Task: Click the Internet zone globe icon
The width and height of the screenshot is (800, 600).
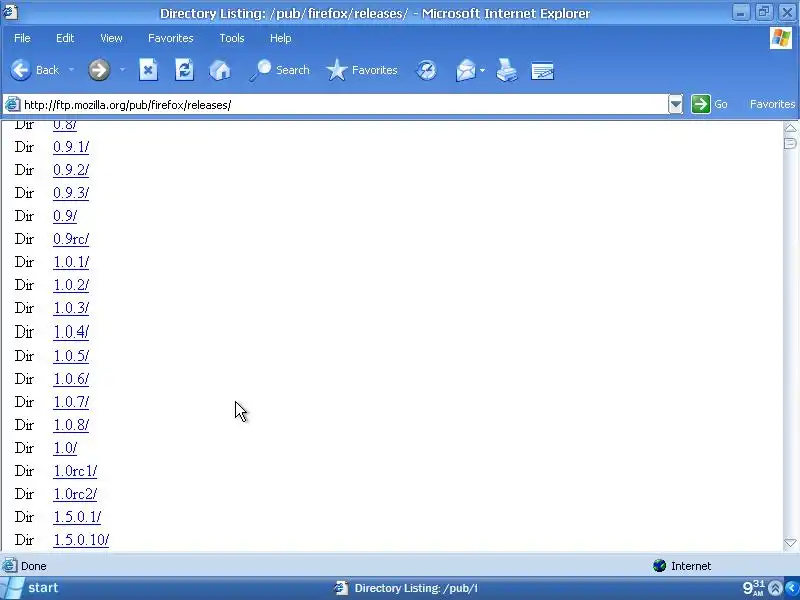Action: tap(660, 566)
